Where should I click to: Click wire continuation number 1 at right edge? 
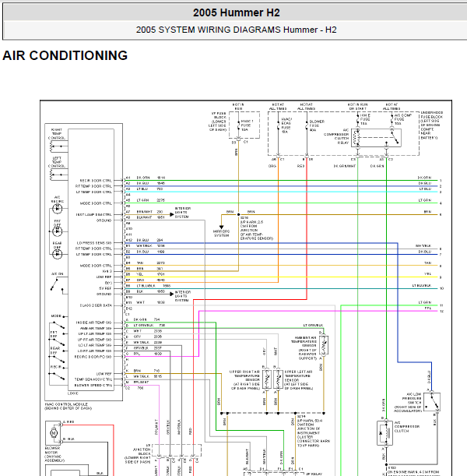441,180
